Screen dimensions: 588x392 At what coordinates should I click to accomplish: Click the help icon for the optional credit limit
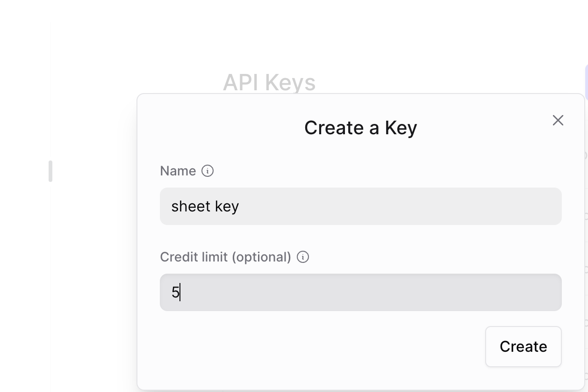click(302, 257)
